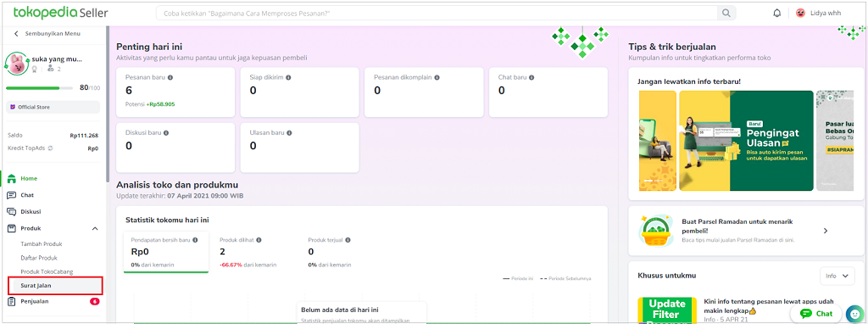Screen dimensions: 868x324
Task: Click the Lidya whh profile avatar
Action: [x=800, y=14]
